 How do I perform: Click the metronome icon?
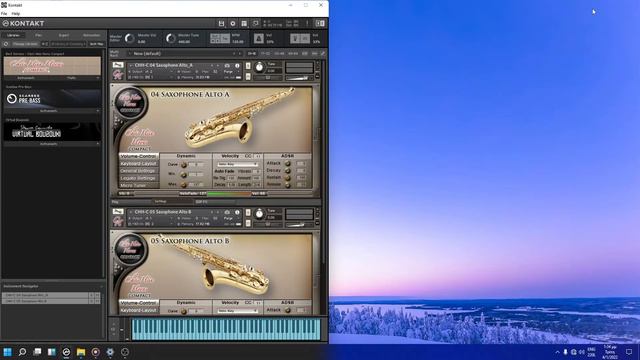259,38
